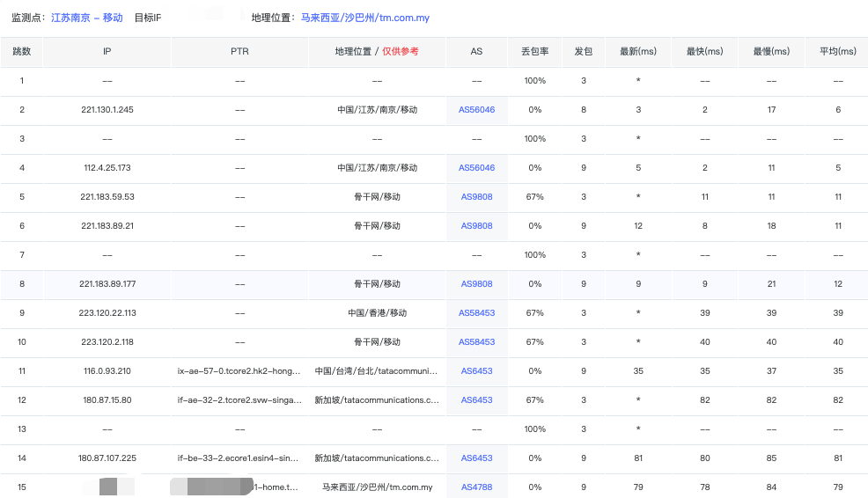
Task: Open the 马来西亚/沙巴州/tm.com.my location link
Action: (x=364, y=18)
